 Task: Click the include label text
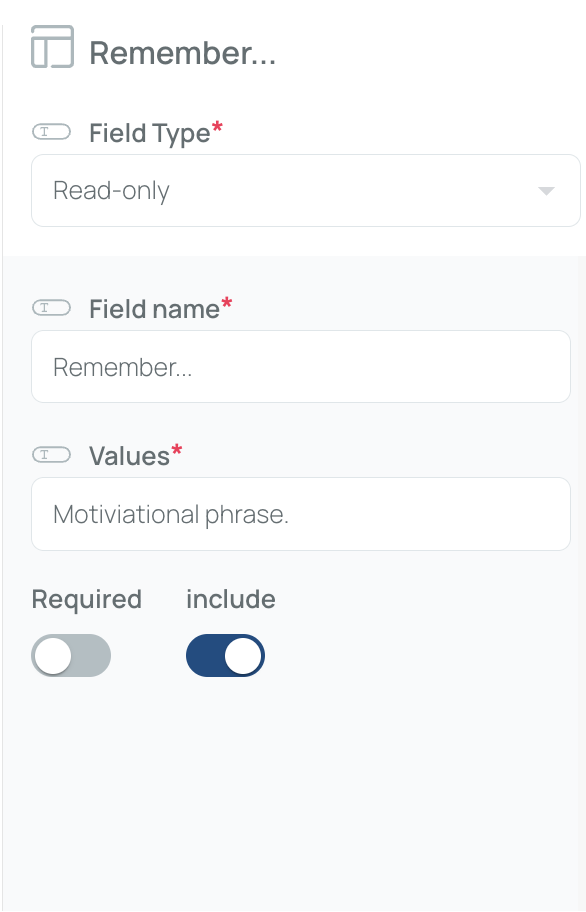pyautogui.click(x=231, y=599)
